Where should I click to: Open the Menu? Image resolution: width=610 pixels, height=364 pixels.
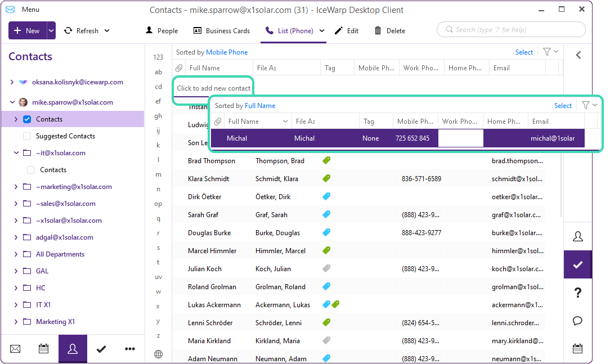(30, 10)
